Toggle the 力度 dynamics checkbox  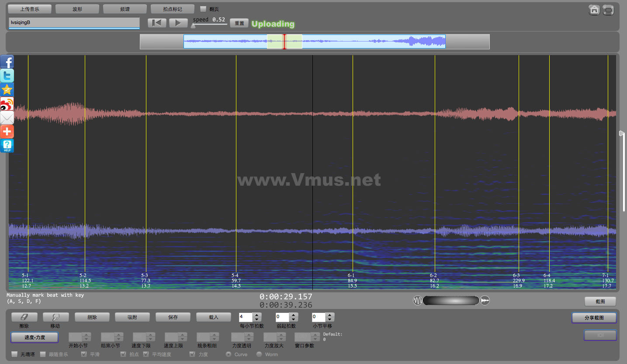click(x=192, y=354)
